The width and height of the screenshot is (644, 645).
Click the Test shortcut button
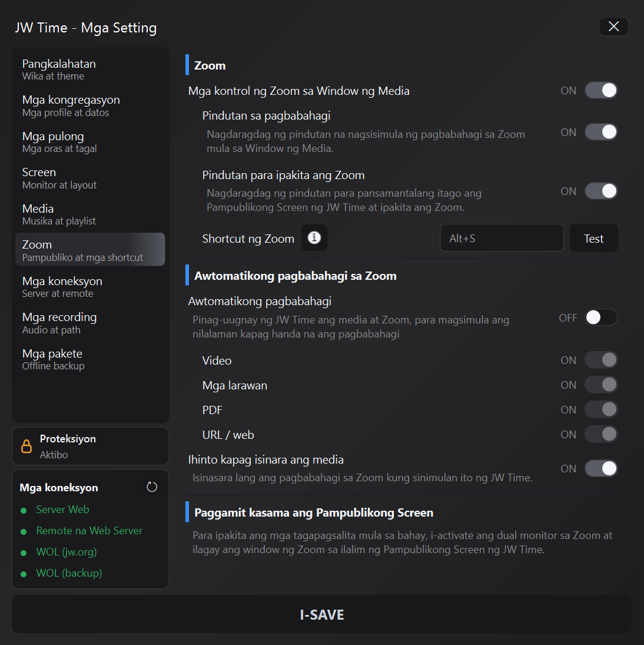pos(593,238)
